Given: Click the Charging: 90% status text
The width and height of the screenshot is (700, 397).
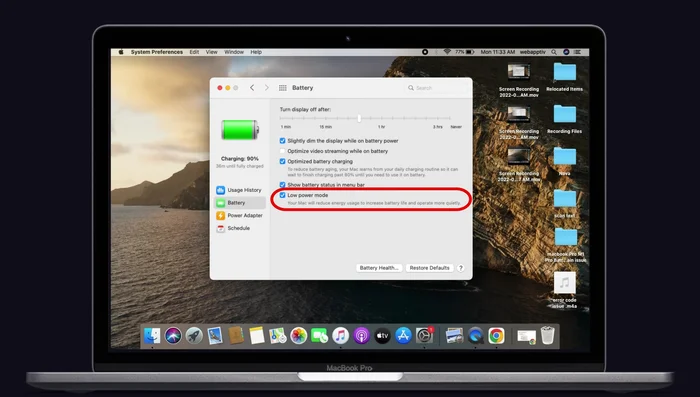Looking at the screenshot, I should [x=240, y=159].
